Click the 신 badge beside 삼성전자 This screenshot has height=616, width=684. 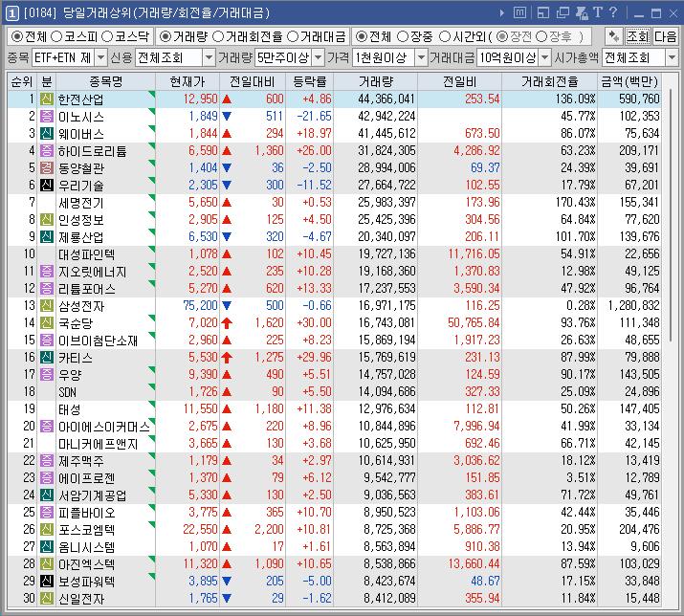pyautogui.click(x=47, y=306)
